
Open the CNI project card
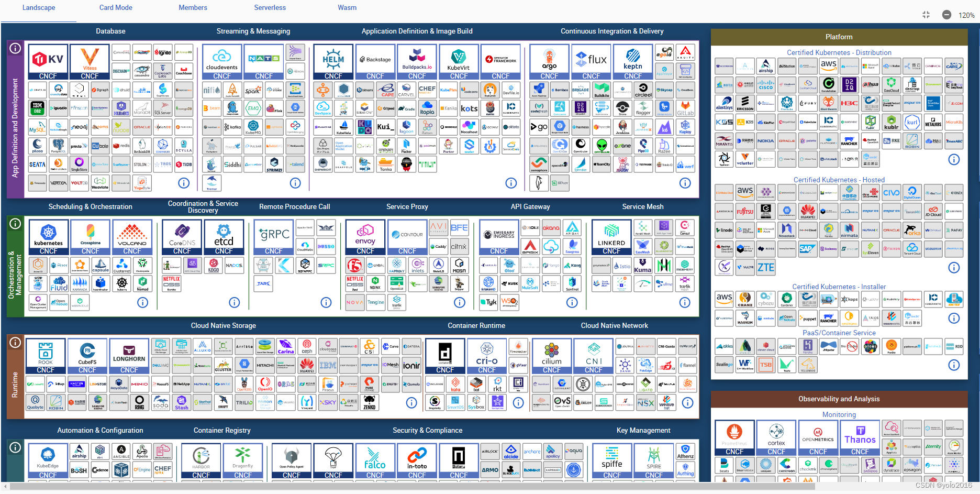click(x=594, y=356)
